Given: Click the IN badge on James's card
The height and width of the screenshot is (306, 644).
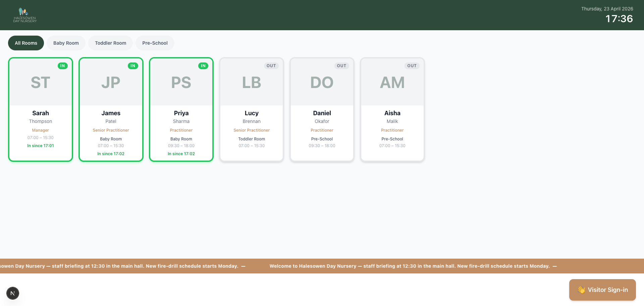Looking at the screenshot, I should tap(133, 66).
